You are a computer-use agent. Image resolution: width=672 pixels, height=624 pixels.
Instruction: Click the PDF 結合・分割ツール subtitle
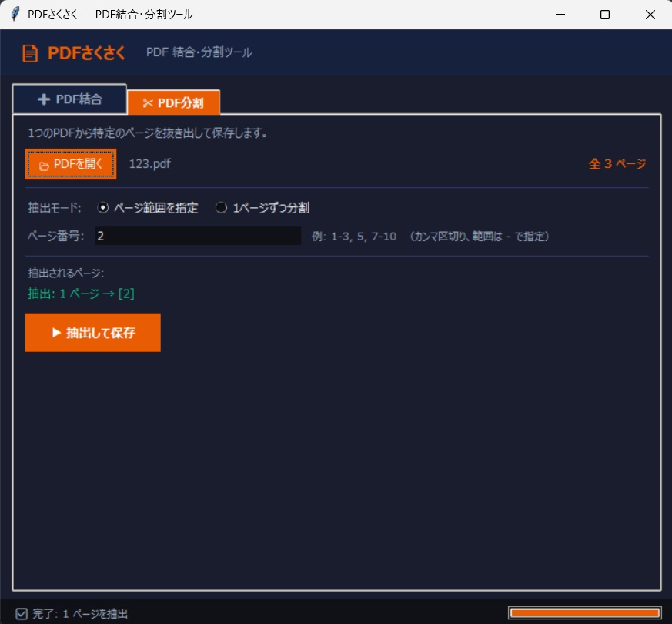point(199,52)
